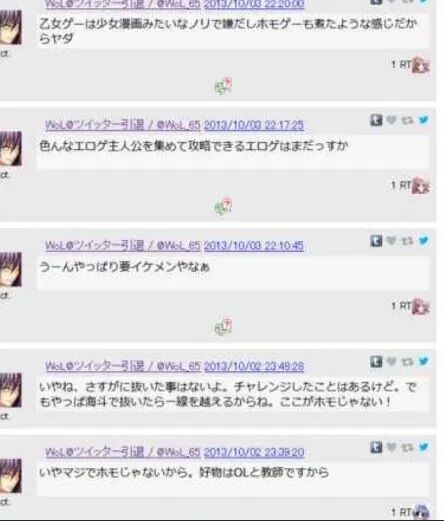The image size is (444, 521).
Task: Click Twitter bird icon on 23:49:28 tweet
Action: (x=423, y=361)
